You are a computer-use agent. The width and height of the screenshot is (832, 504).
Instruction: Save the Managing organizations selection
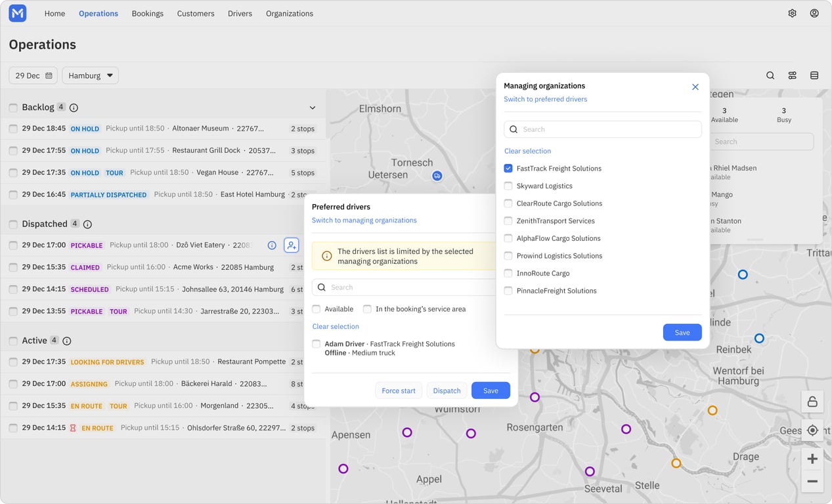point(682,333)
